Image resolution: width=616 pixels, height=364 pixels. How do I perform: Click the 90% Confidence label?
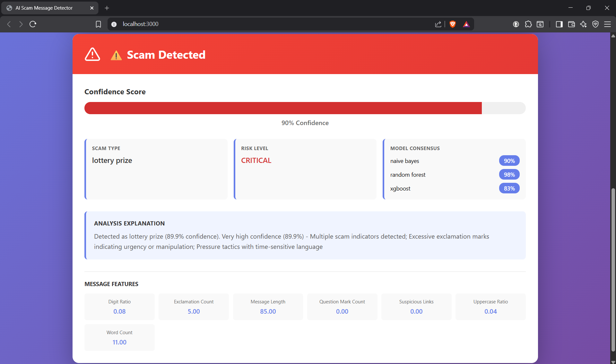coord(305,123)
